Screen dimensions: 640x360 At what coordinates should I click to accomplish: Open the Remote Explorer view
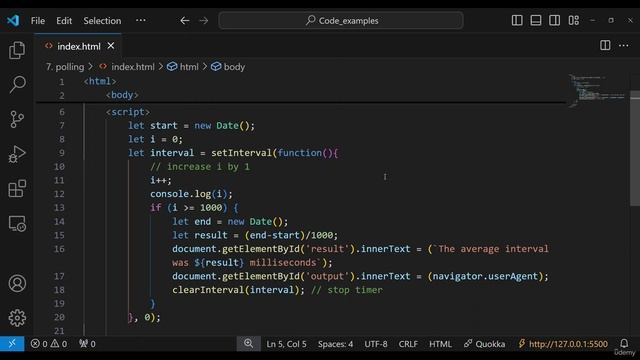[17, 224]
